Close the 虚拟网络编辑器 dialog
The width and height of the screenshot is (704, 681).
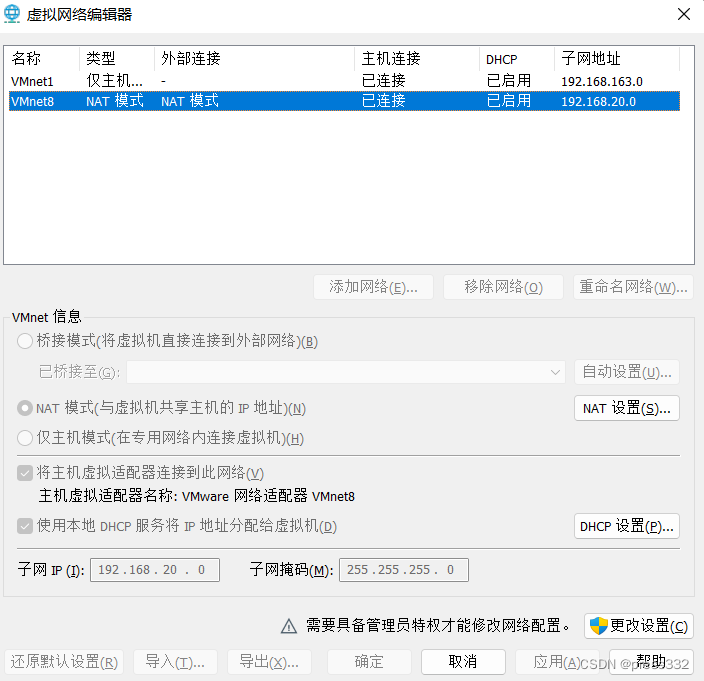coord(683,14)
